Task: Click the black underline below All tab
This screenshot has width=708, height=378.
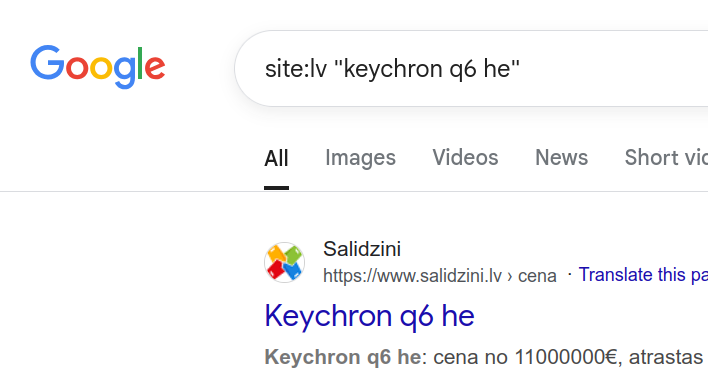Action: (x=276, y=188)
